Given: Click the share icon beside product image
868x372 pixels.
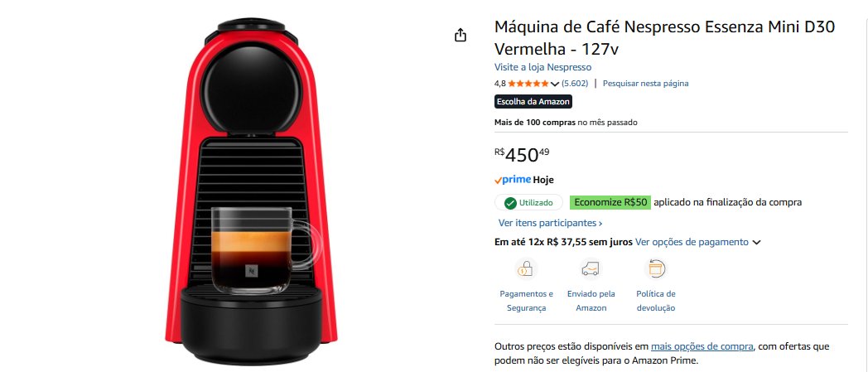Looking at the screenshot, I should tap(460, 36).
